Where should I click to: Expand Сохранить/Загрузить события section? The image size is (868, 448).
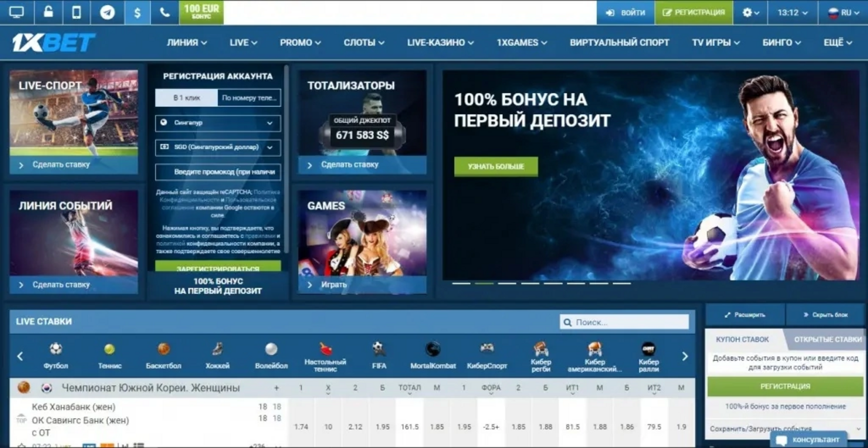click(x=785, y=429)
